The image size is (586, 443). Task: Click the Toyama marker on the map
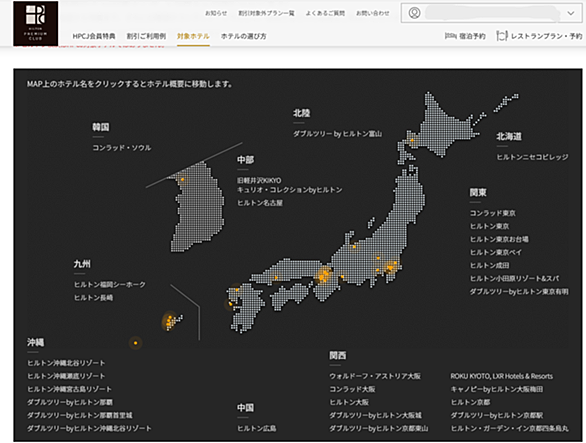click(x=354, y=247)
